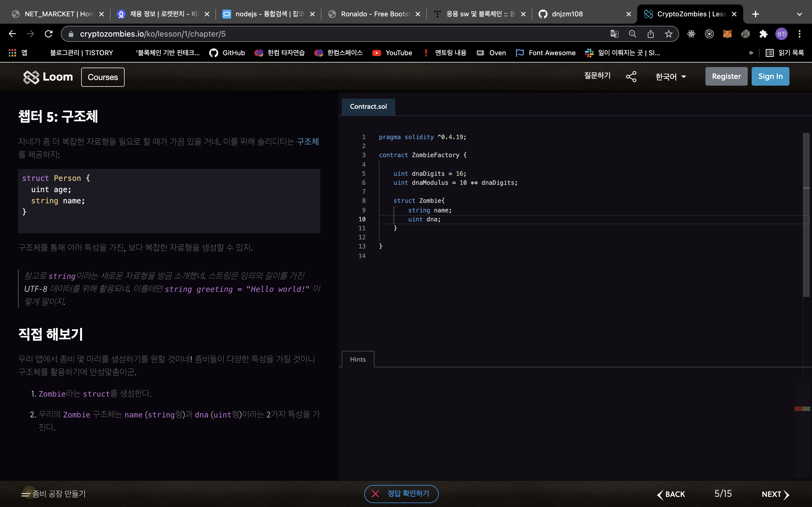Screen dimensions: 812x507
Task: Click the 정답 확인하기 button
Action: [x=401, y=493]
